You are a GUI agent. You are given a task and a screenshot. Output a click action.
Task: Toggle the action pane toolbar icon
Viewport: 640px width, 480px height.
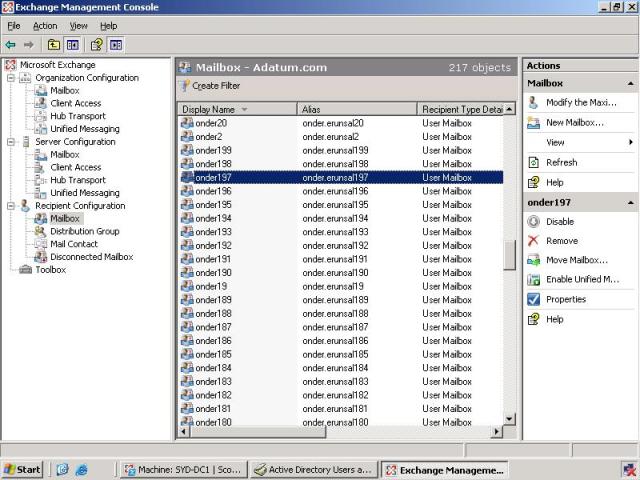coord(116,44)
